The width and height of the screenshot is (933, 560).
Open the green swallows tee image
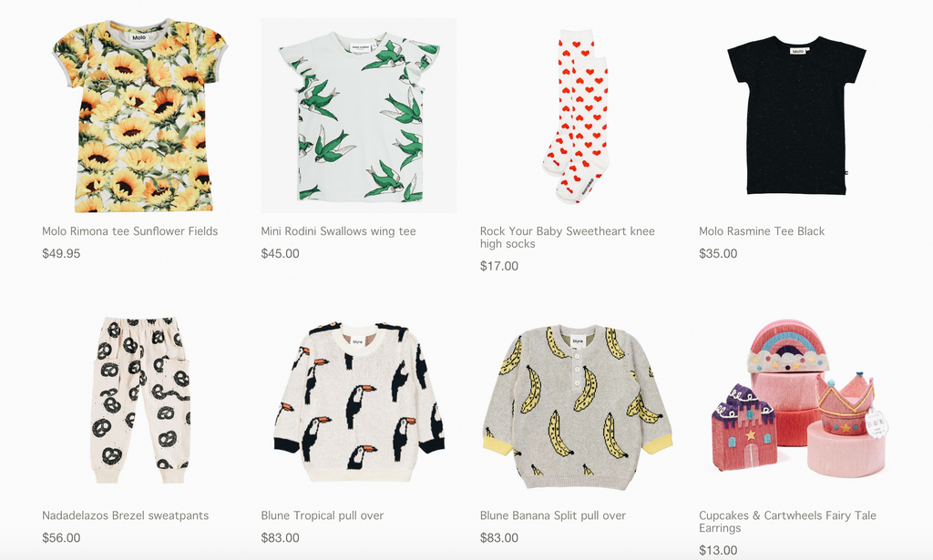(x=359, y=116)
